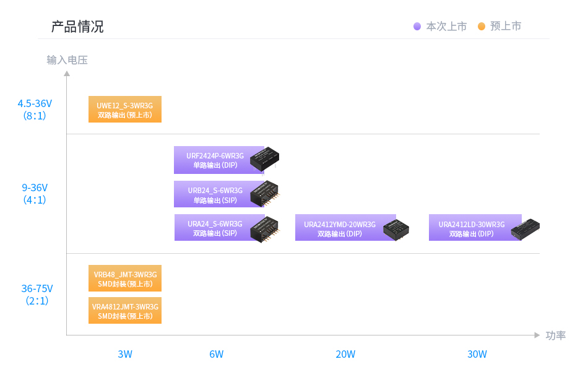The width and height of the screenshot is (588, 372).
Task: Click the 产品情况 section heading
Action: pyautogui.click(x=77, y=27)
